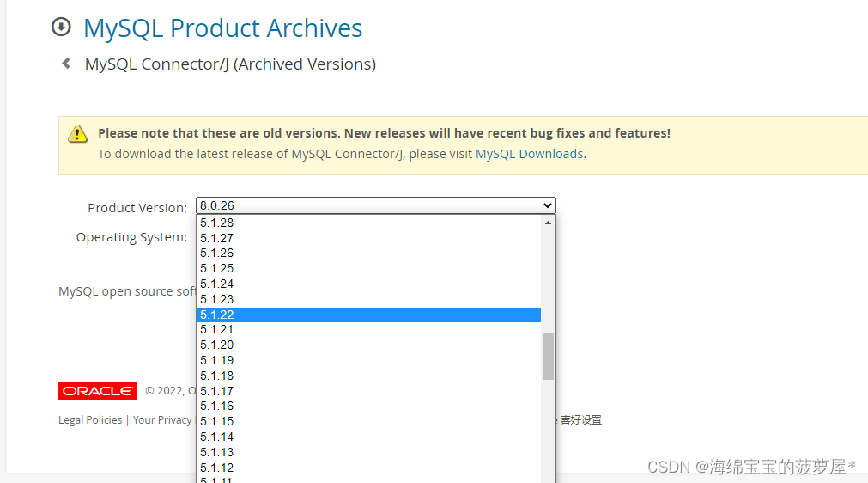This screenshot has width=868, height=483.
Task: Choose version 5.1.20 option
Action: pyautogui.click(x=368, y=345)
